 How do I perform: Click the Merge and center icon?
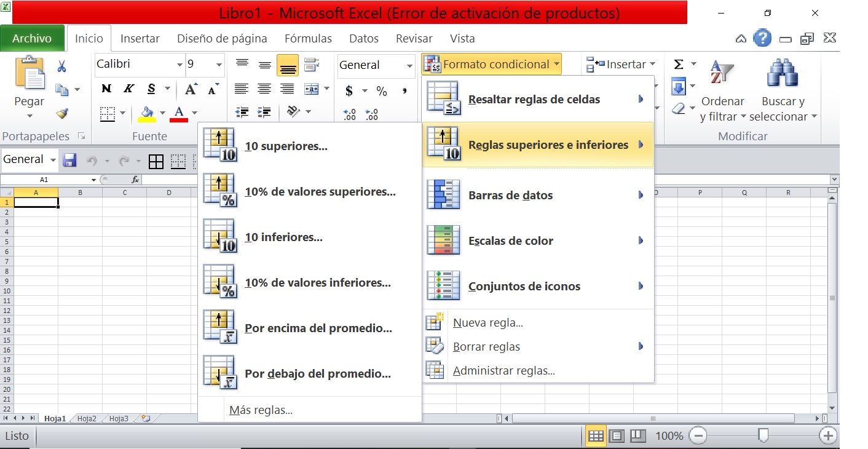312,89
